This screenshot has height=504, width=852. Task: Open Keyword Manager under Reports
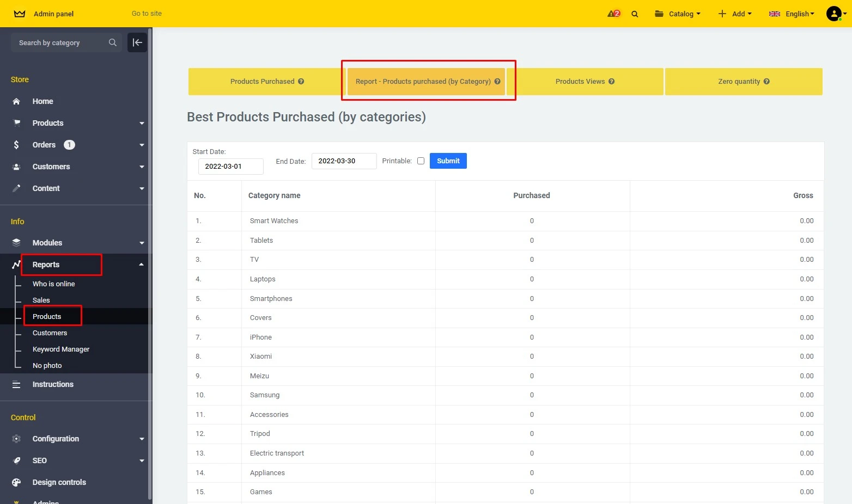[x=61, y=349]
